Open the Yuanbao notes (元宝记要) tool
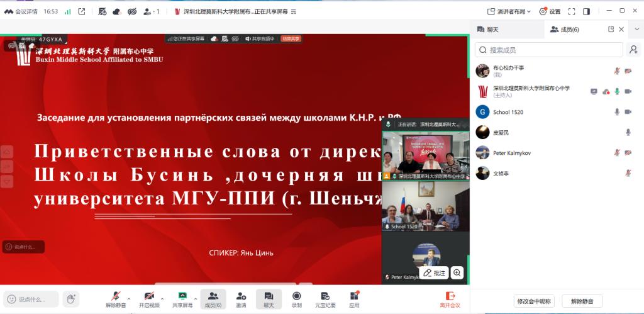 tap(325, 300)
